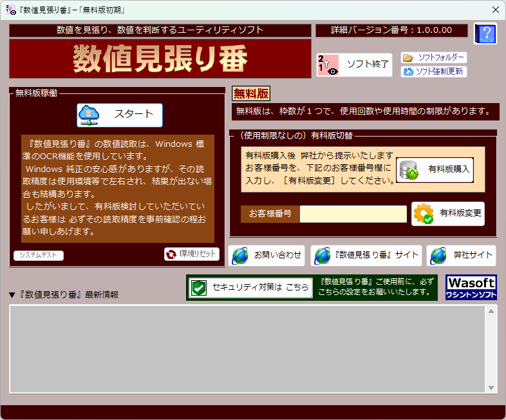Click 環境リセット reset button

[192, 254]
